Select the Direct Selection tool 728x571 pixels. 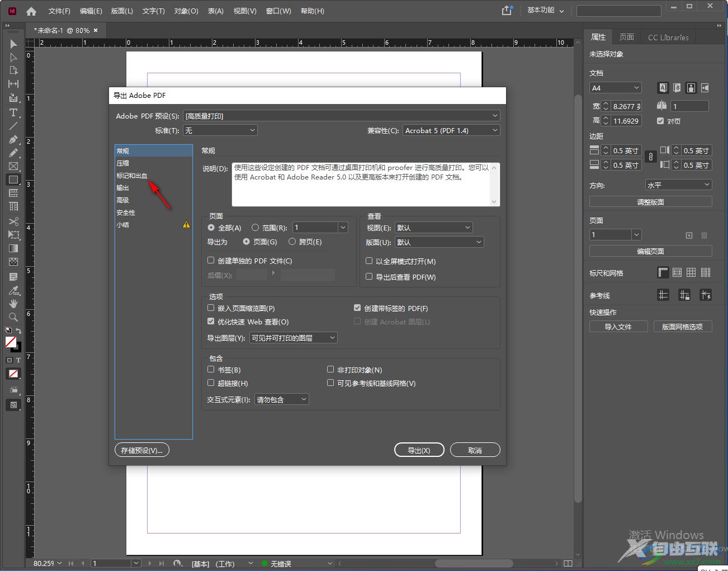pyautogui.click(x=13, y=57)
